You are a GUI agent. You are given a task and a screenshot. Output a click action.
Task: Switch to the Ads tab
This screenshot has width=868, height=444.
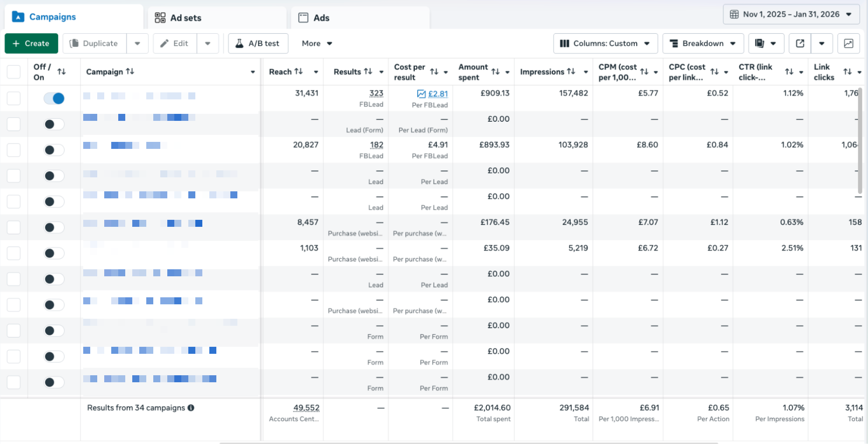pyautogui.click(x=360, y=18)
